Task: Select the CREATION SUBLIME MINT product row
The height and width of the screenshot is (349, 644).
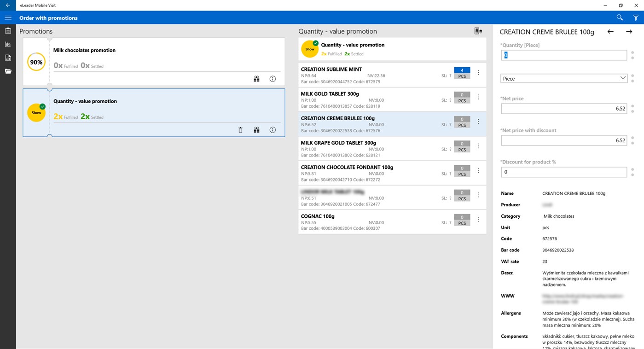Action: point(392,75)
